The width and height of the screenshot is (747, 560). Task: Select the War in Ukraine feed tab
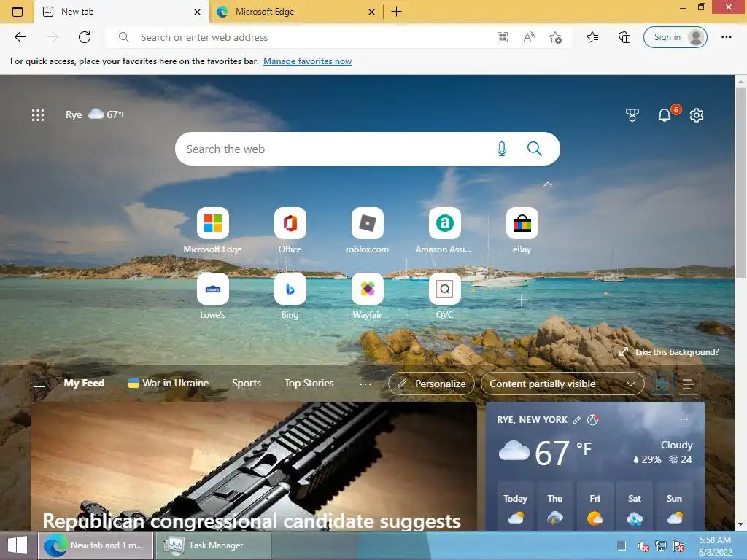[169, 384]
